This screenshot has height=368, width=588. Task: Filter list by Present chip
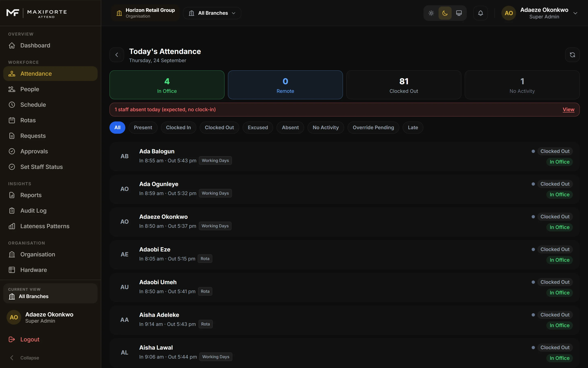tap(143, 128)
